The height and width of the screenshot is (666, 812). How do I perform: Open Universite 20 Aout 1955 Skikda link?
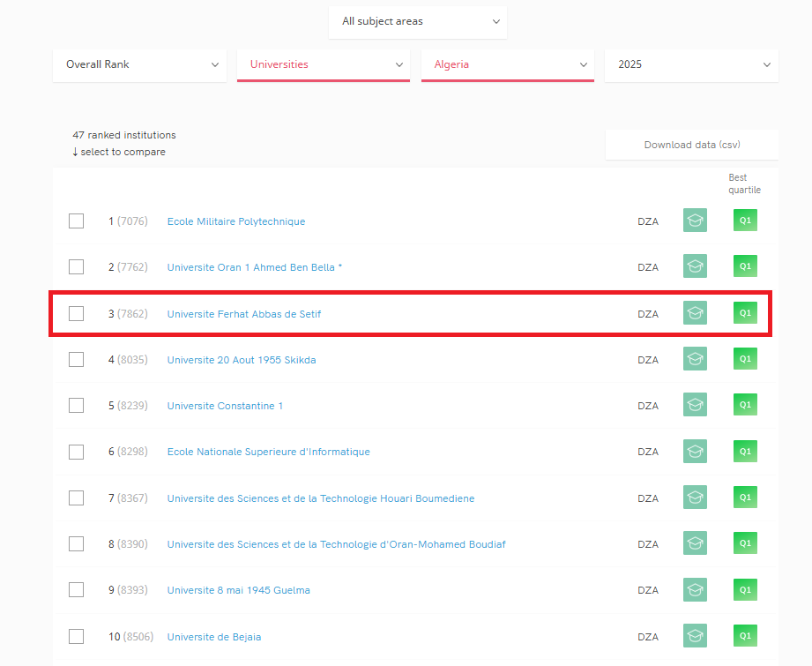(x=242, y=360)
